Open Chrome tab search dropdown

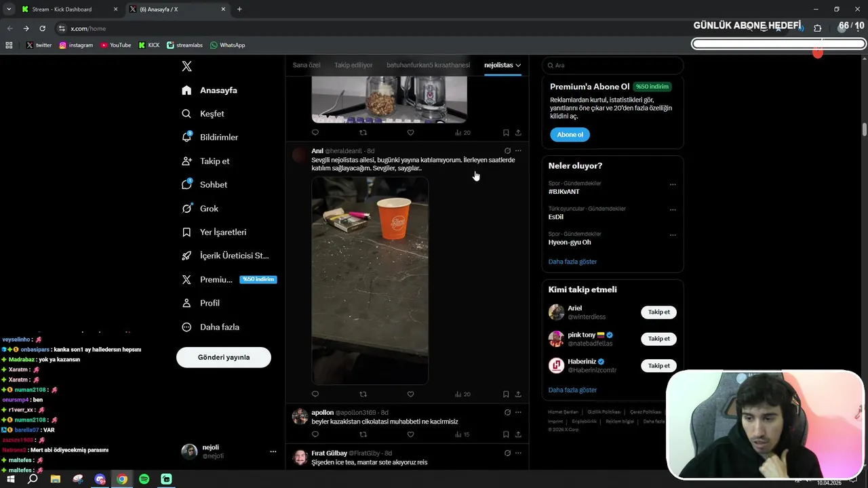(x=9, y=9)
